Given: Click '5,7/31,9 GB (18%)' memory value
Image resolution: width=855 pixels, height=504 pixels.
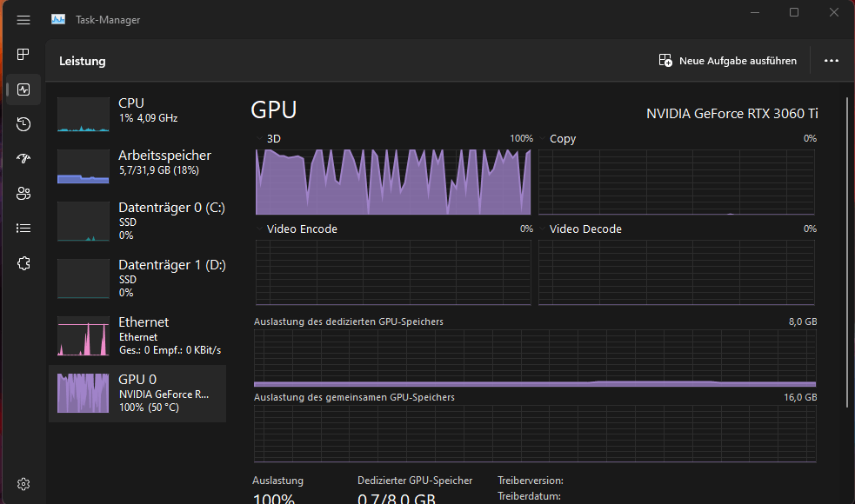Looking at the screenshot, I should pyautogui.click(x=158, y=170).
